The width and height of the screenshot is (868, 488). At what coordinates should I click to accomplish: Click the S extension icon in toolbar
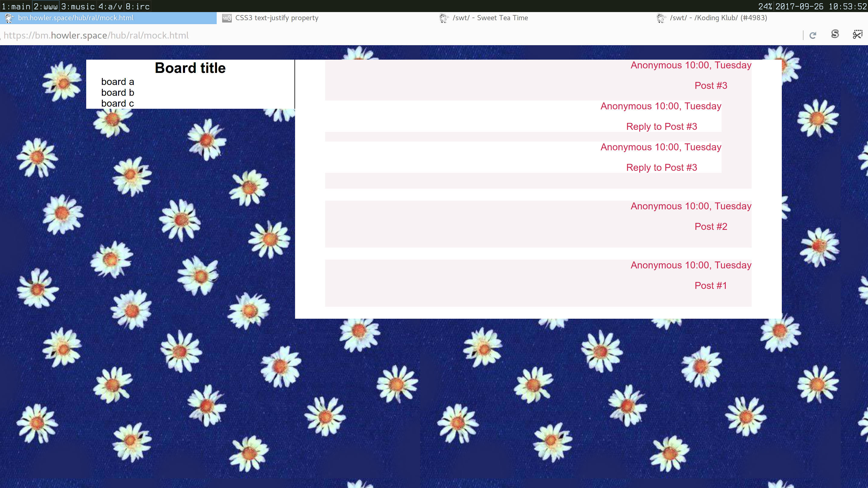[x=835, y=34]
